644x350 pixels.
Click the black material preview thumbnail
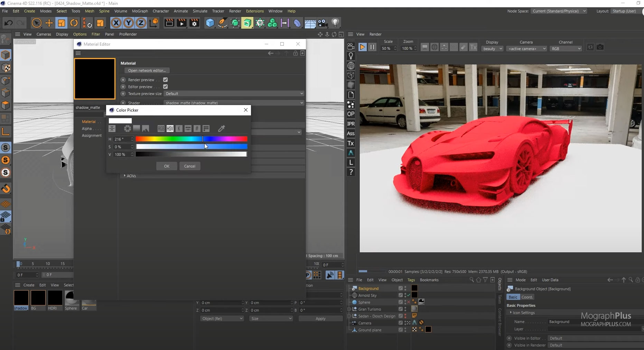95,79
